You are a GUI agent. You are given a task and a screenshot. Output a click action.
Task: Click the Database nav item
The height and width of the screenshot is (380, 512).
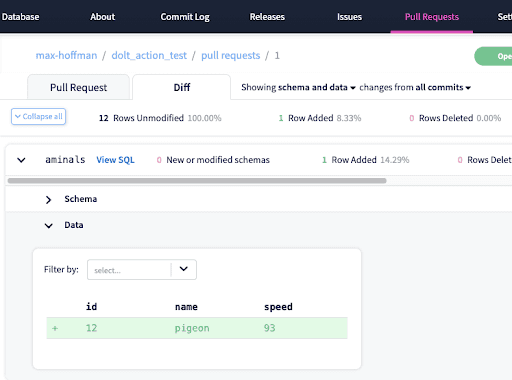pyautogui.click(x=20, y=17)
